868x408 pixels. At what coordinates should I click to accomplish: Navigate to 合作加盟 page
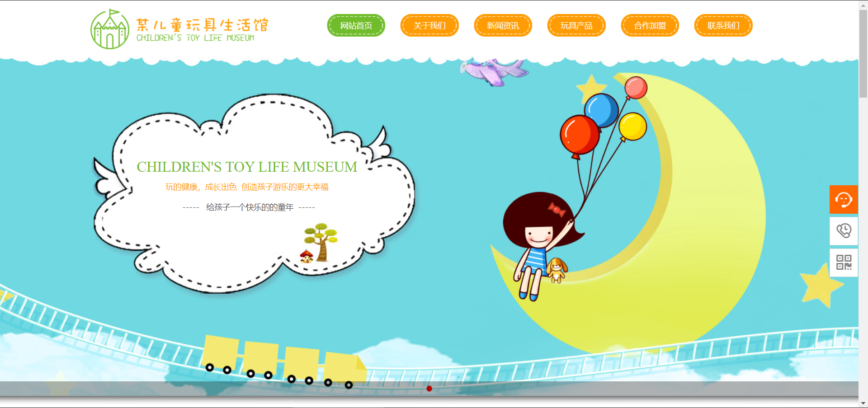[x=650, y=26]
